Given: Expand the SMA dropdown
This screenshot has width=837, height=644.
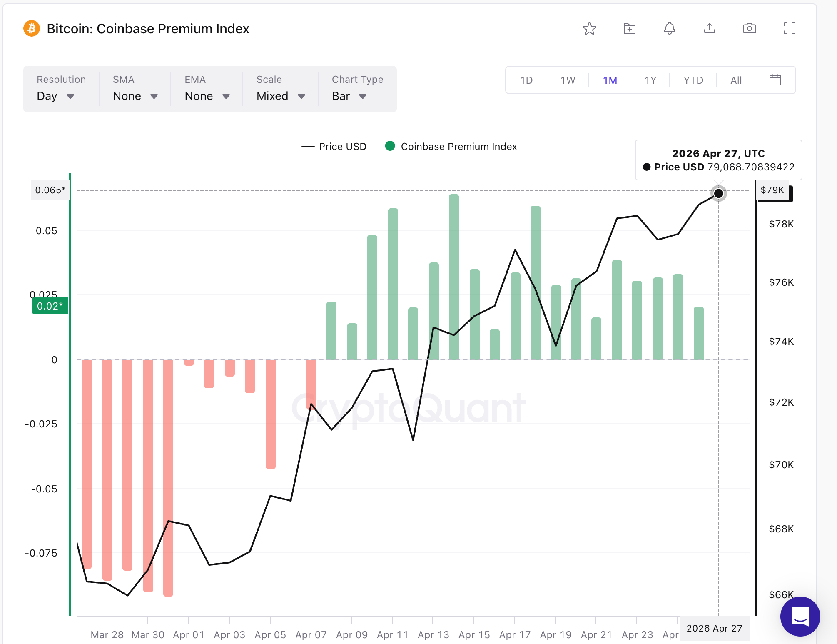Looking at the screenshot, I should [134, 96].
